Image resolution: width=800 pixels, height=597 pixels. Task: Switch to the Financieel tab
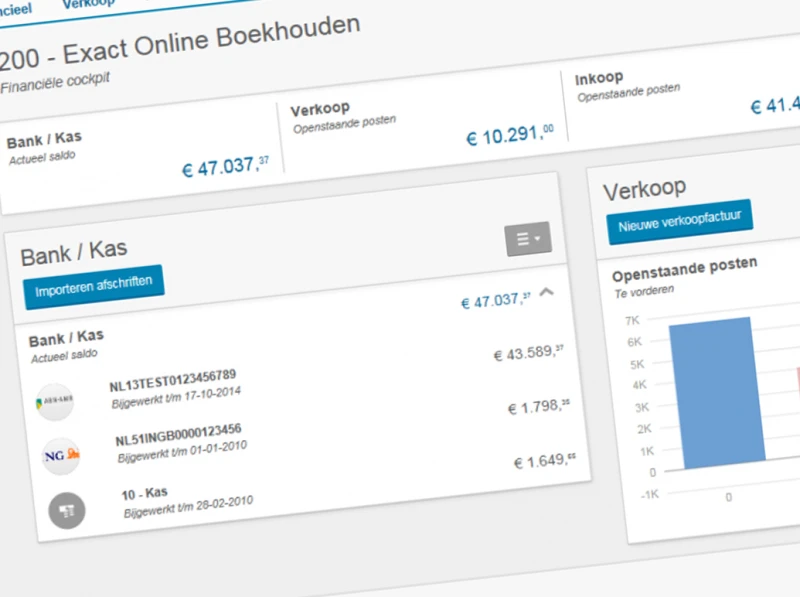click(15, 8)
